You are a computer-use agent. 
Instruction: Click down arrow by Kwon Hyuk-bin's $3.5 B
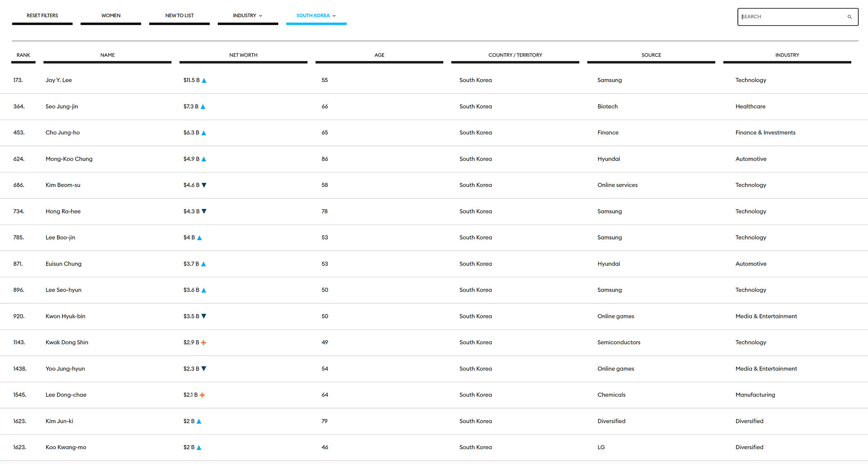(x=204, y=316)
